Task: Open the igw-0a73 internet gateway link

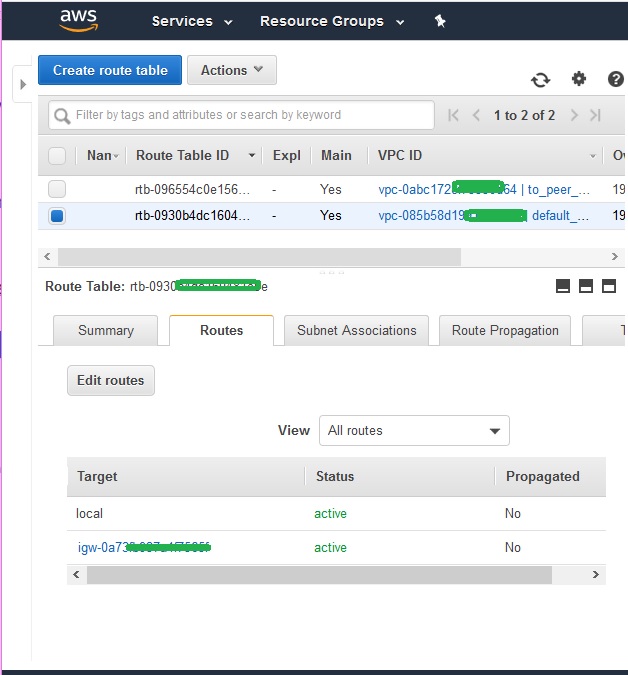Action: 144,548
